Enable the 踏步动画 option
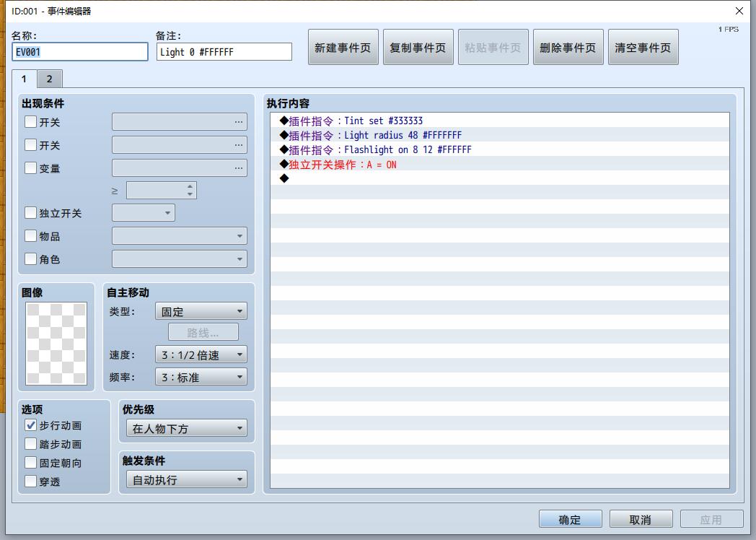Screen dimensions: 756x540 [x=30, y=444]
